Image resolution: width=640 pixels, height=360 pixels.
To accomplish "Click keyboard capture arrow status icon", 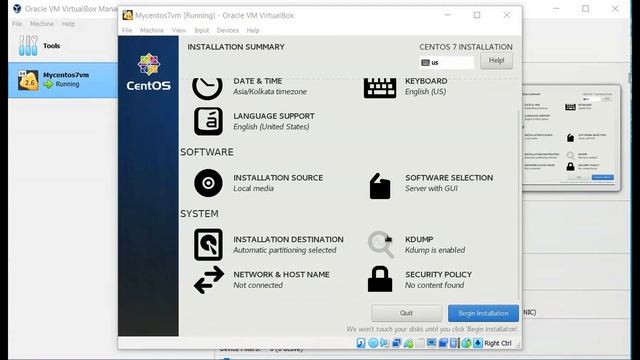I will pyautogui.click(x=478, y=343).
